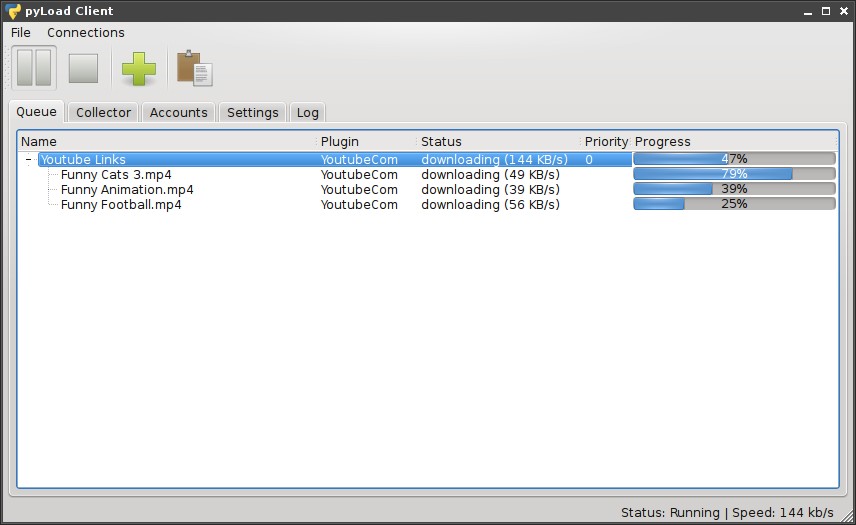Click the 'Status: Running | Speed: 144 kb/s' status bar text

click(x=727, y=512)
